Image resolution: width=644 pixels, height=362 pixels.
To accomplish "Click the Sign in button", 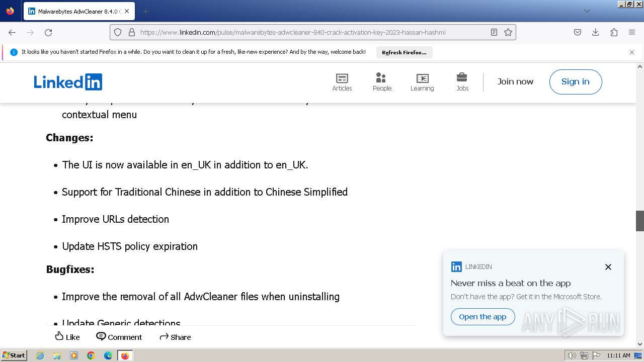I will [576, 82].
